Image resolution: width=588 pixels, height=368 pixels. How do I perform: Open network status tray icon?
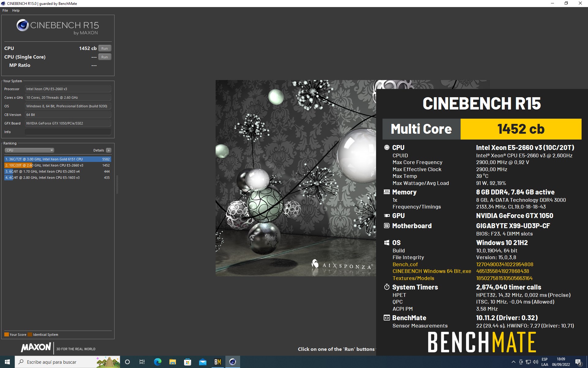528,362
